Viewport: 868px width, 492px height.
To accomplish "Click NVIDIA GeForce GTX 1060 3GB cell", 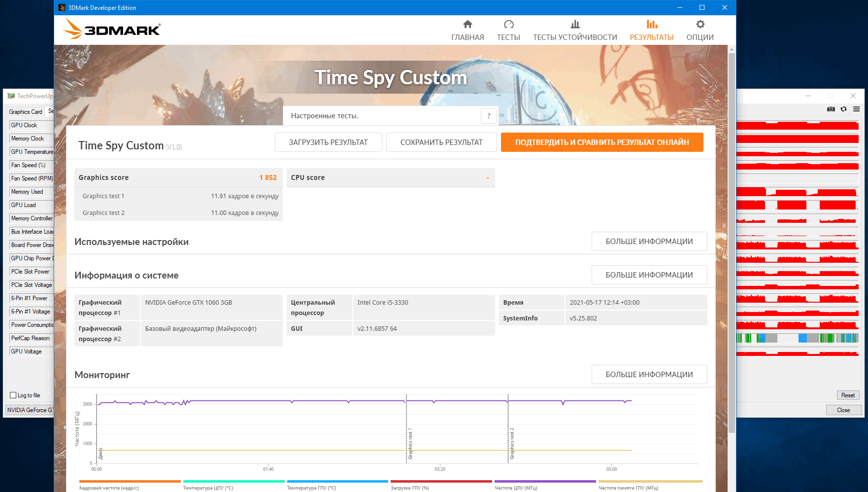I will 212,308.
